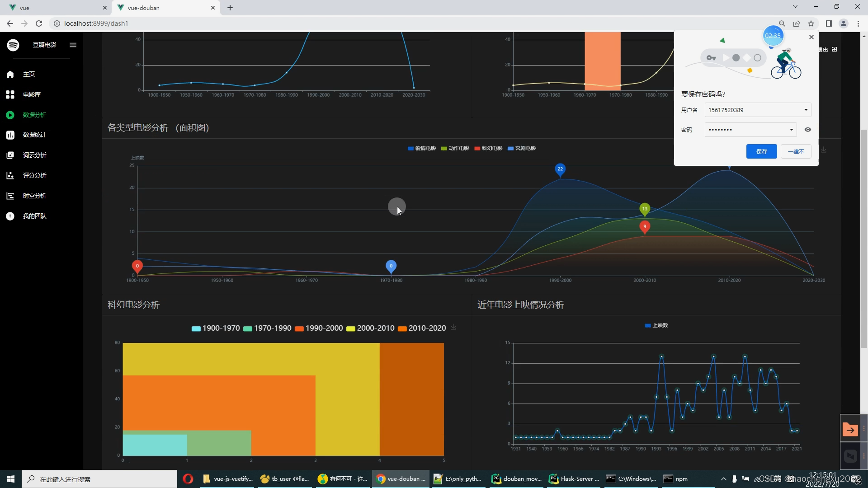Viewport: 868px width, 488px height.
Task: Open the 电影库 grid icon in sidebar
Action: pyautogui.click(x=10, y=94)
